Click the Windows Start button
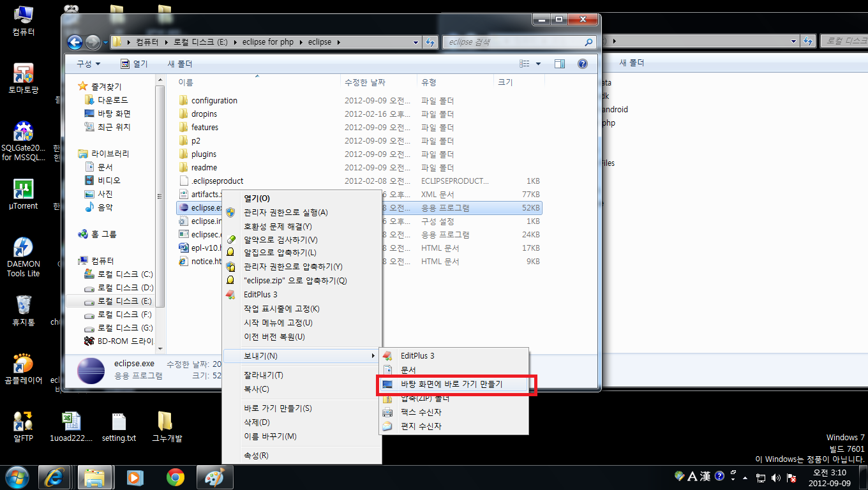Image resolution: width=868 pixels, height=490 pixels. 17,477
